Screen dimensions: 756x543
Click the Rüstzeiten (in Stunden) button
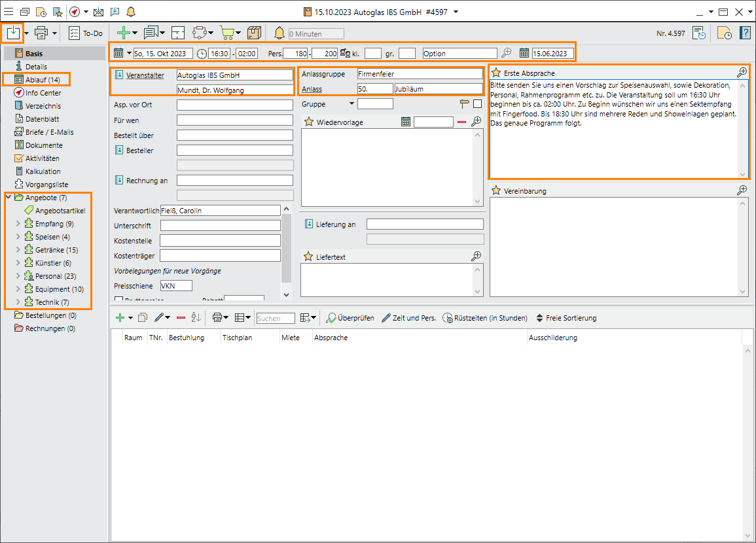click(x=485, y=318)
